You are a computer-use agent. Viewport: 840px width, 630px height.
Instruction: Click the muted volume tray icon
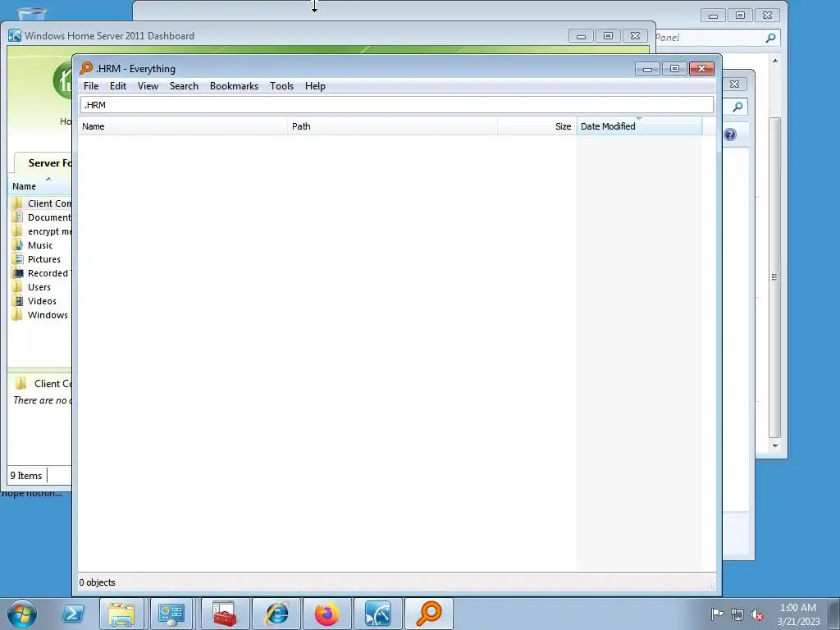click(757, 614)
